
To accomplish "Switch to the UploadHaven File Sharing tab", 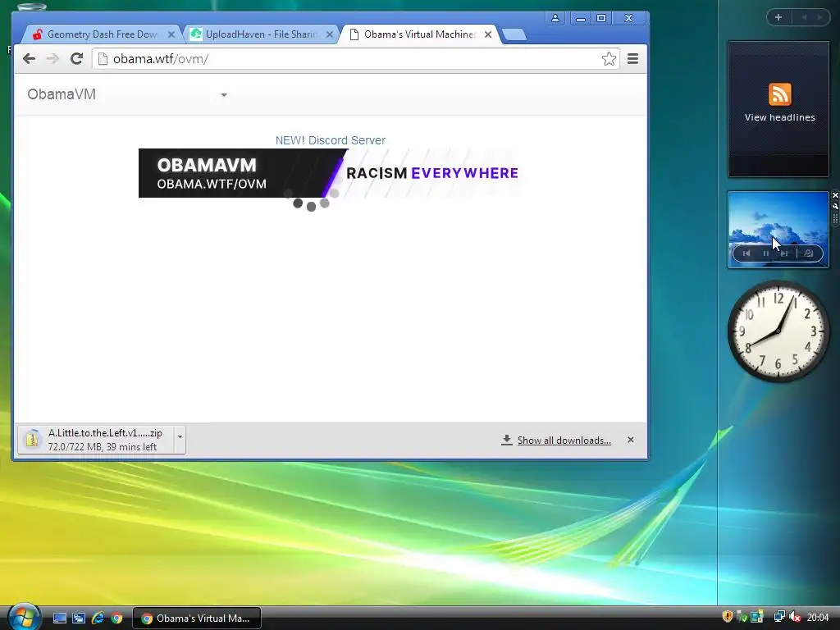I will pyautogui.click(x=262, y=34).
